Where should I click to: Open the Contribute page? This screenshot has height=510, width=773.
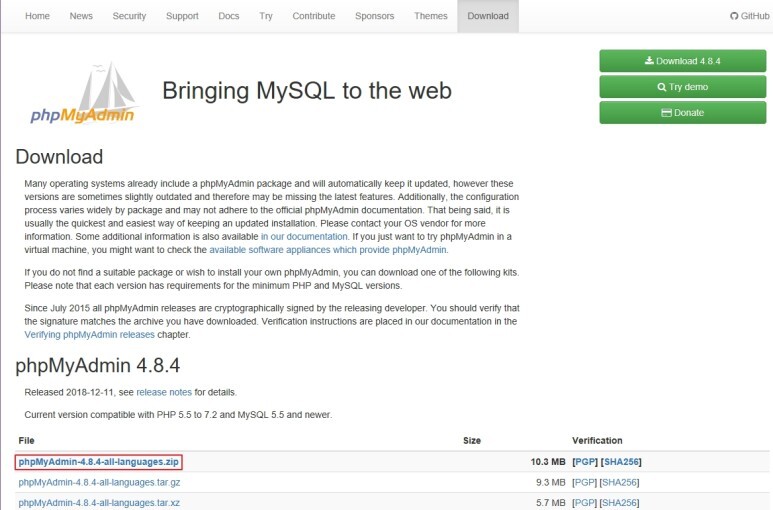point(314,16)
